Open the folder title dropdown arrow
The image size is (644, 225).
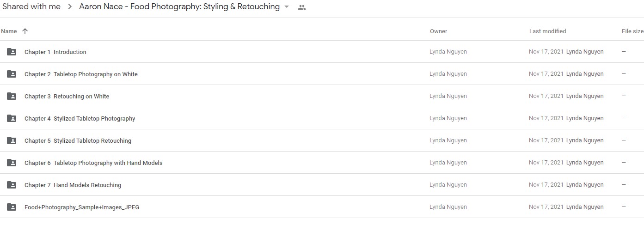pyautogui.click(x=287, y=7)
